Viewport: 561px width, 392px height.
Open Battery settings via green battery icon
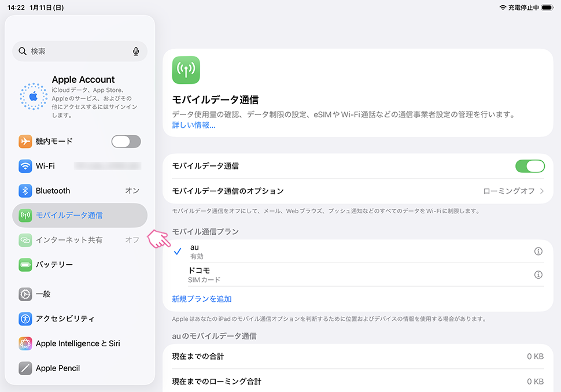coord(25,265)
